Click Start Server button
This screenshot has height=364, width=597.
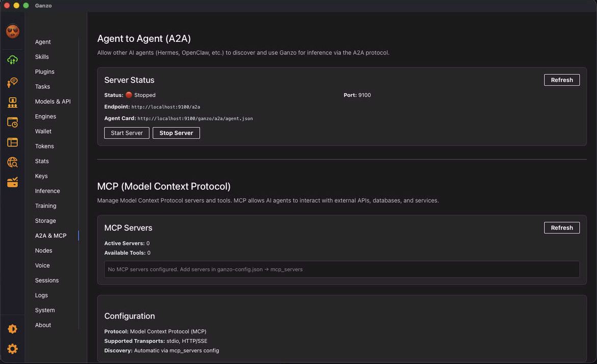coord(127,133)
